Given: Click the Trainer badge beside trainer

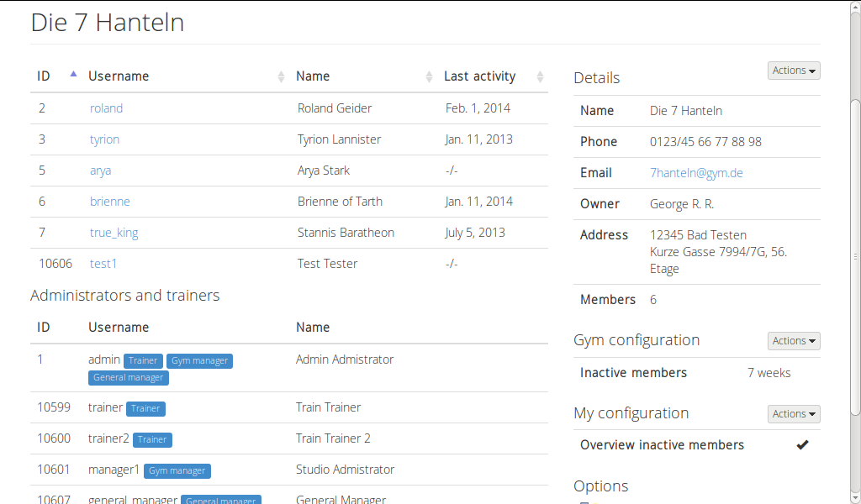Looking at the screenshot, I should pyautogui.click(x=145, y=408).
